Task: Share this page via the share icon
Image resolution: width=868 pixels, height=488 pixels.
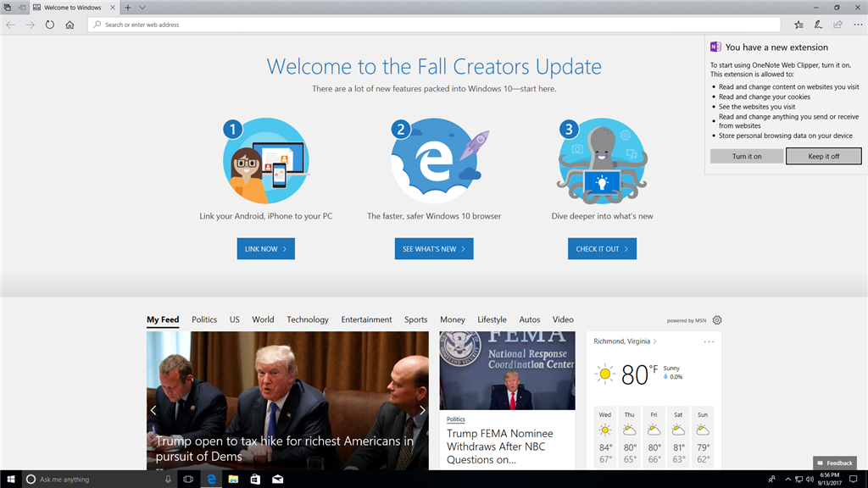Action: click(x=838, y=25)
